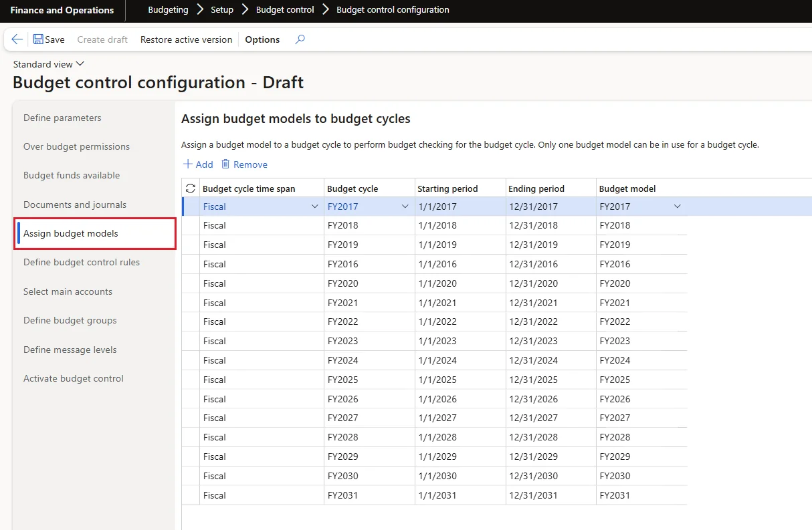812x530 pixels.
Task: Click the Remove trash icon
Action: click(225, 164)
